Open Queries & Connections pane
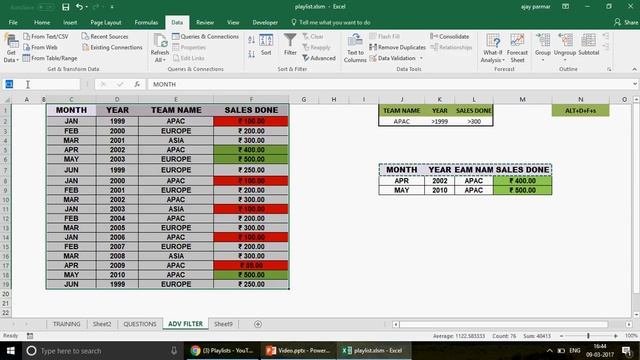The height and width of the screenshot is (360, 640). tap(205, 36)
